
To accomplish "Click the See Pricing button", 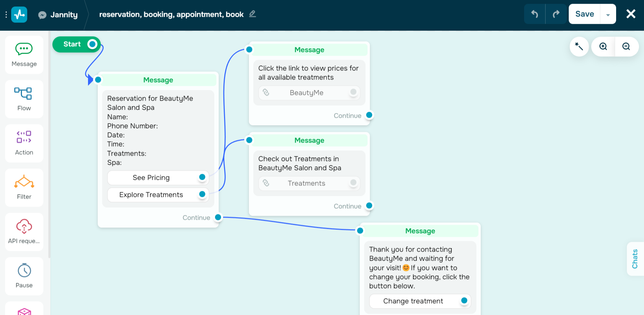I will click(x=151, y=177).
